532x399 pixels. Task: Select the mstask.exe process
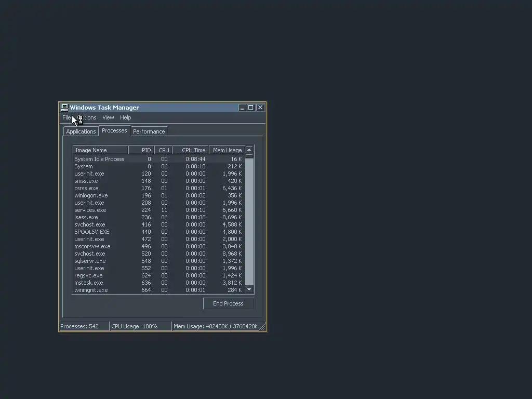158,283
